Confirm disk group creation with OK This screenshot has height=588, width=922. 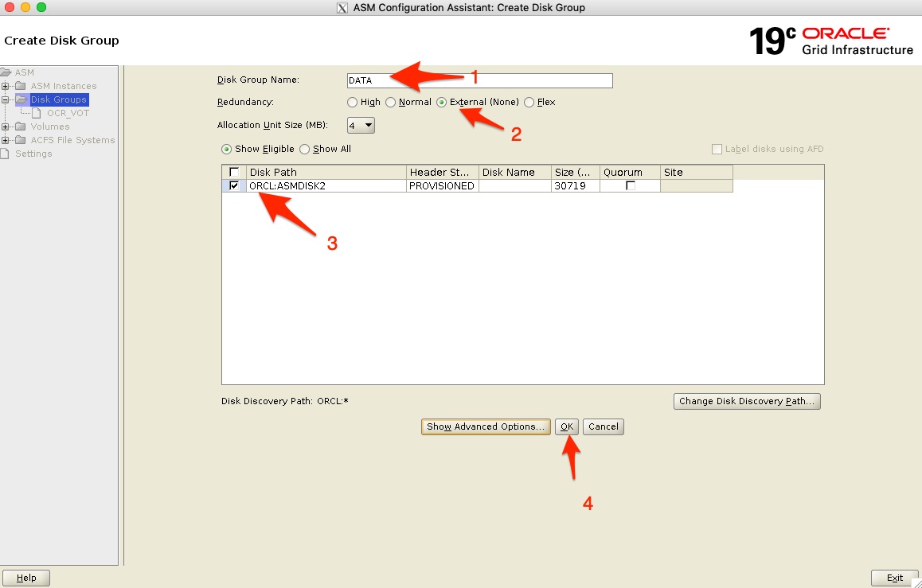(567, 426)
